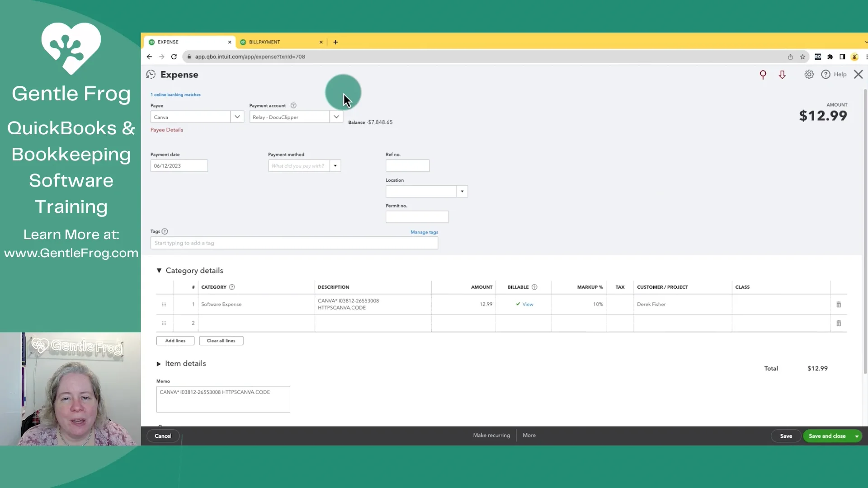The height and width of the screenshot is (488, 868).
Task: Click the Billable column help icon
Action: (x=534, y=287)
